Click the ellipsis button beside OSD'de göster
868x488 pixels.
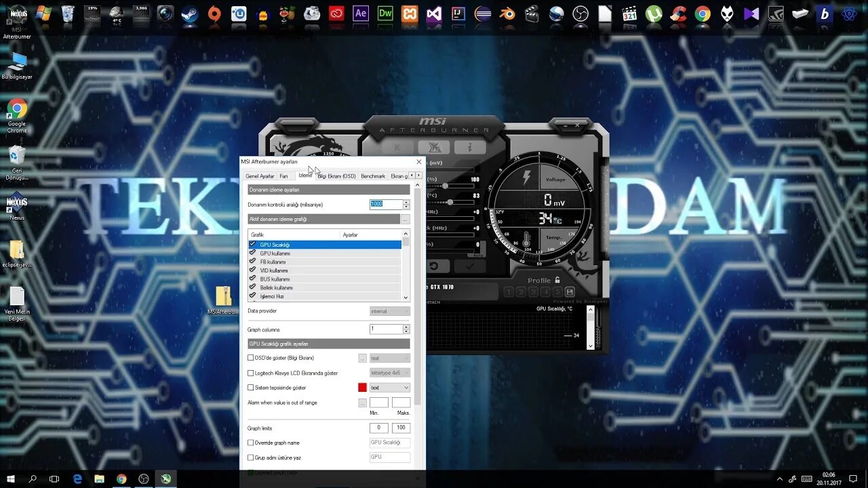click(x=362, y=358)
